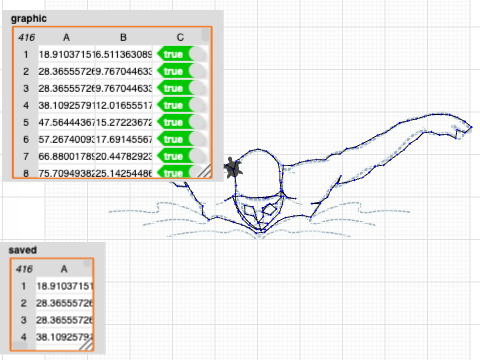Click the horizontal scrollbar in saved table

pyautogui.click(x=19, y=345)
